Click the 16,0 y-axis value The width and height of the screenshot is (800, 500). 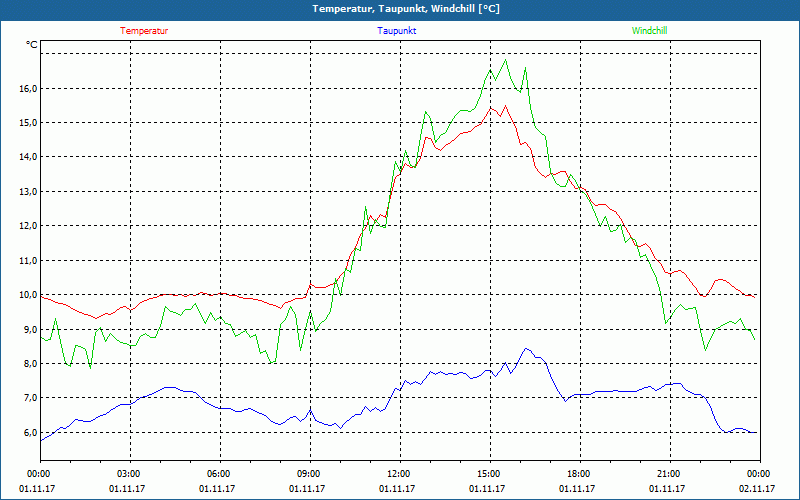(x=29, y=89)
